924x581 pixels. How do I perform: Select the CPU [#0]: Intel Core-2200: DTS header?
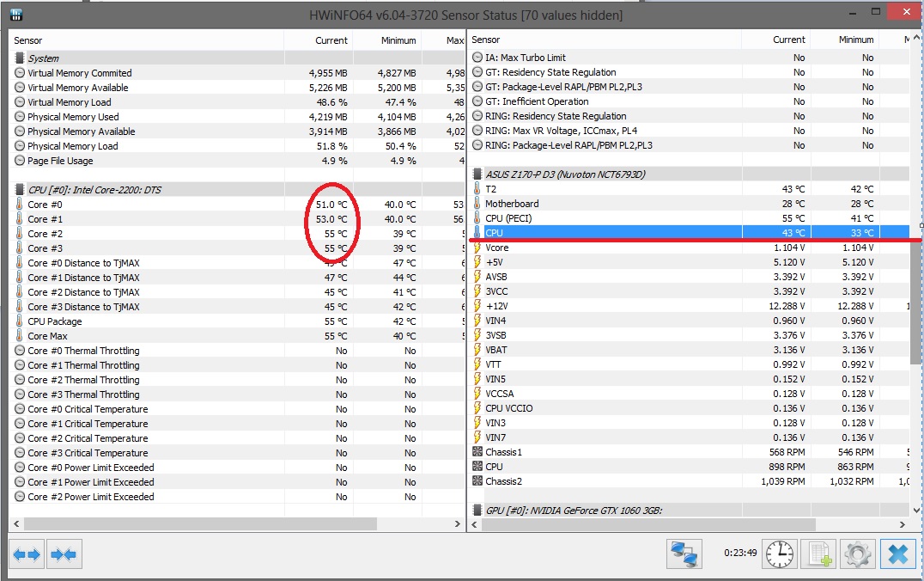(238, 189)
